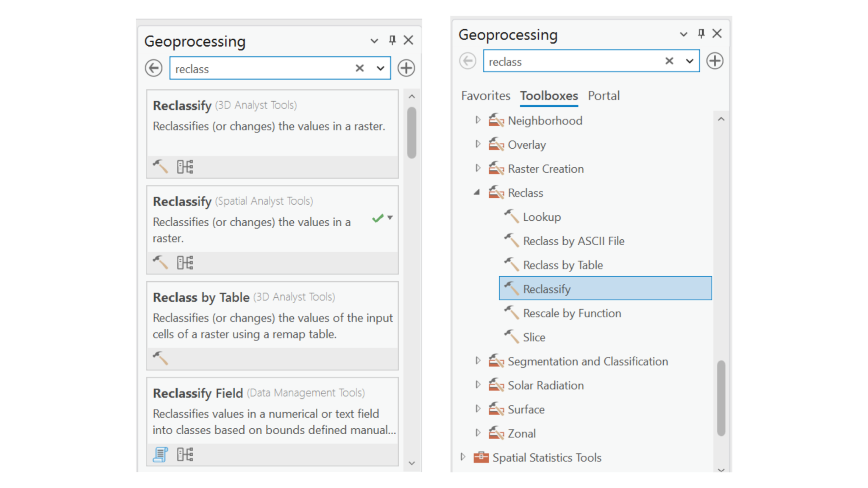The image size is (868, 488).
Task: Select the hammer icon beside Lookup tool
Action: point(512,216)
